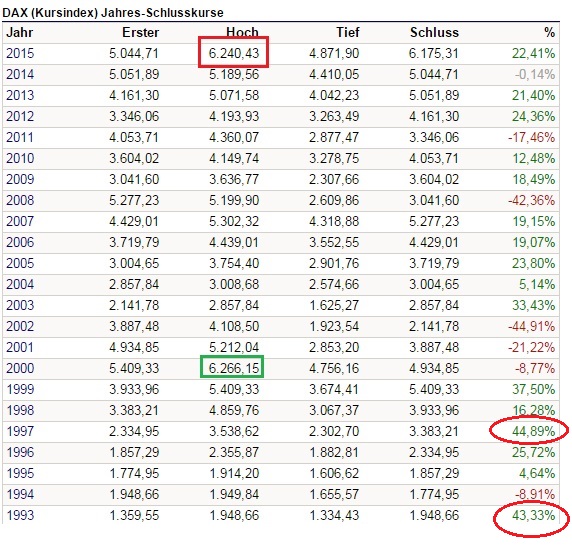Viewport: 572px width, 551px height.
Task: Click the year 2003 label
Action: (x=20, y=305)
